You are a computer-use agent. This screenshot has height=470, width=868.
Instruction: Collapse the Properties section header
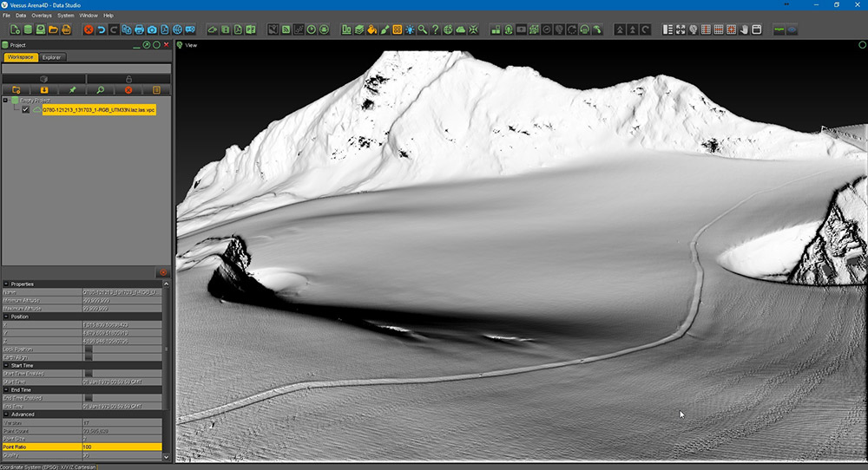tap(7, 284)
